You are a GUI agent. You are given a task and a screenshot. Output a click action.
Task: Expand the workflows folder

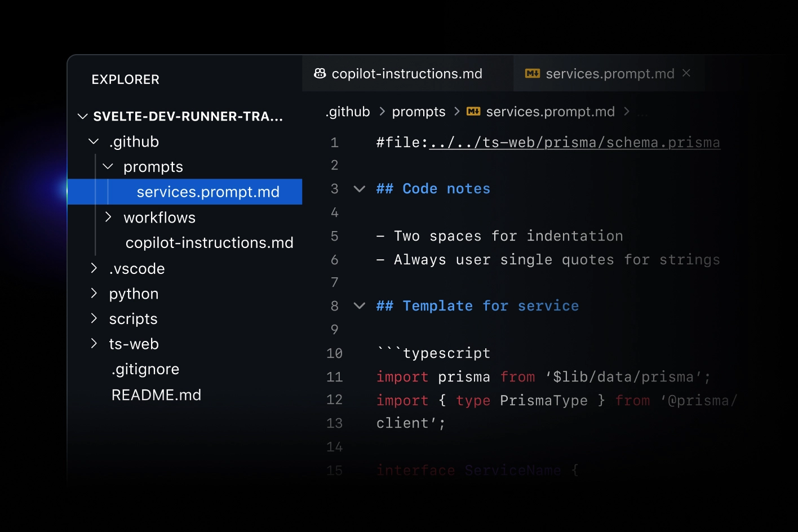click(109, 217)
